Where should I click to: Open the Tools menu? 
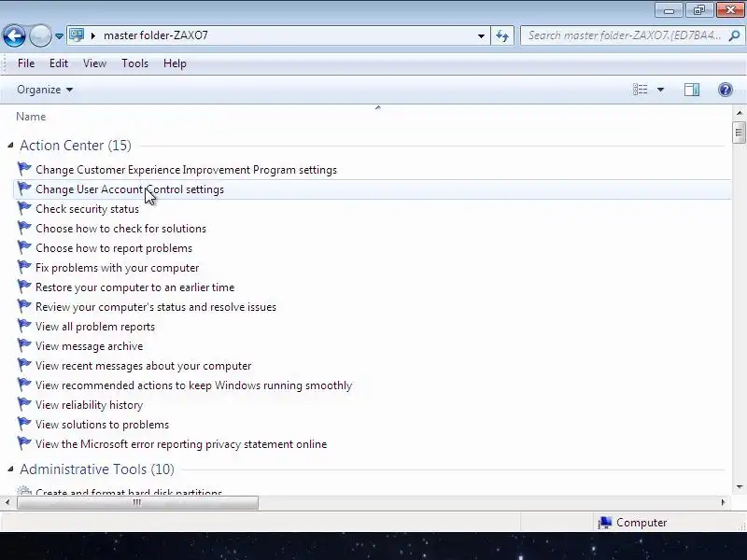click(x=134, y=63)
